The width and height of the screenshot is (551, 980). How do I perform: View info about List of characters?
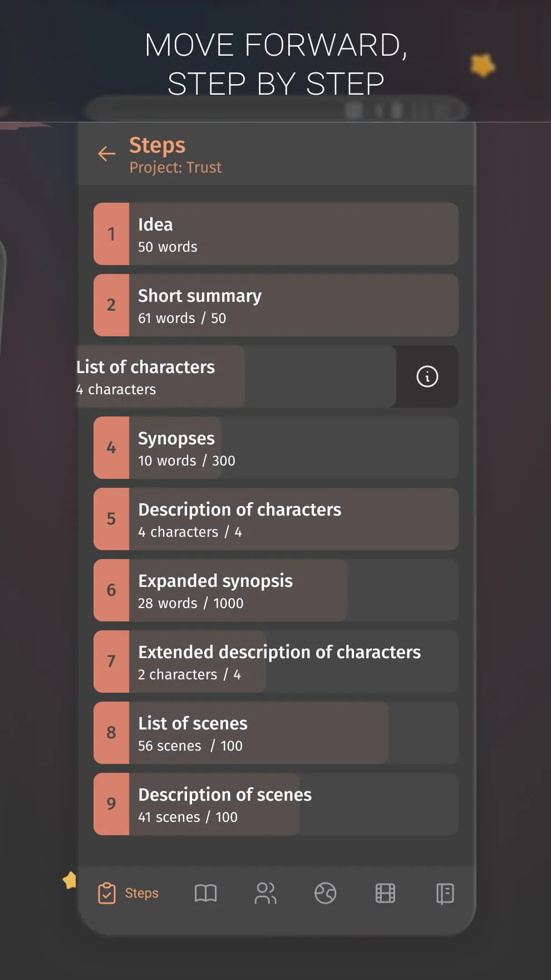[x=426, y=376]
